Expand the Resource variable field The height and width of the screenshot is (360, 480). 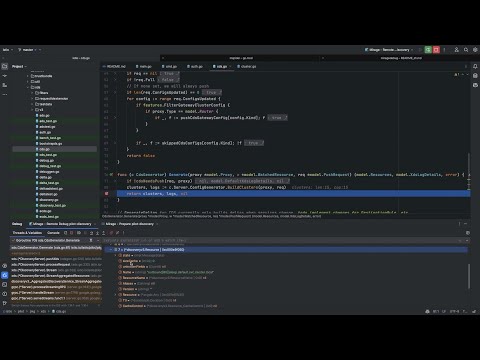pyautogui.click(x=116, y=295)
